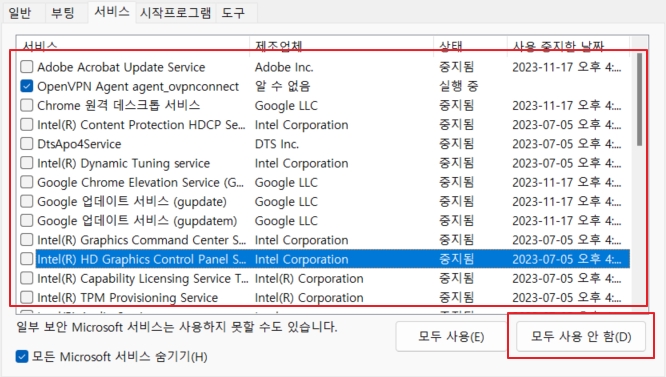This screenshot has height=377, width=666.
Task: Tick Google 업데이트 서비스 (gupdatem) checkbox
Action: [x=27, y=220]
